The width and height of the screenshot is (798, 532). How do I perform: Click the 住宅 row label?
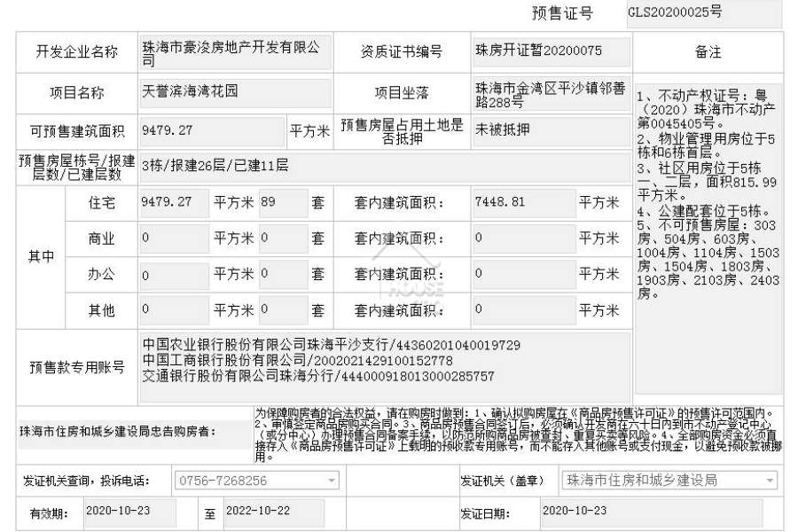[101, 203]
